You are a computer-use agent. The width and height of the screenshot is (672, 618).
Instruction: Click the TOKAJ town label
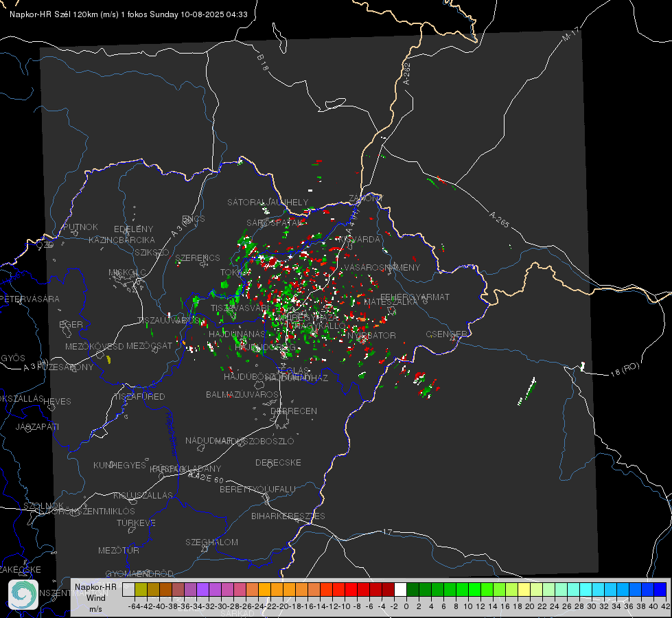point(235,273)
